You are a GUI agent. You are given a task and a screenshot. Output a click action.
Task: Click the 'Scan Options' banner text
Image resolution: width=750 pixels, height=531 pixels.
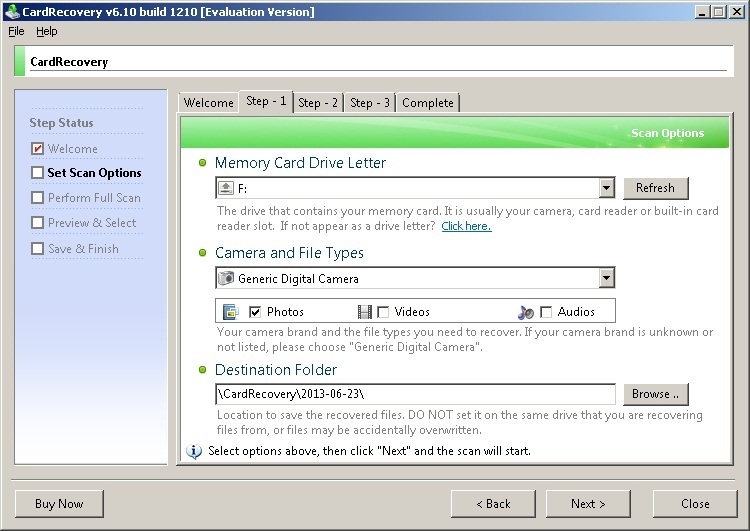coord(668,133)
